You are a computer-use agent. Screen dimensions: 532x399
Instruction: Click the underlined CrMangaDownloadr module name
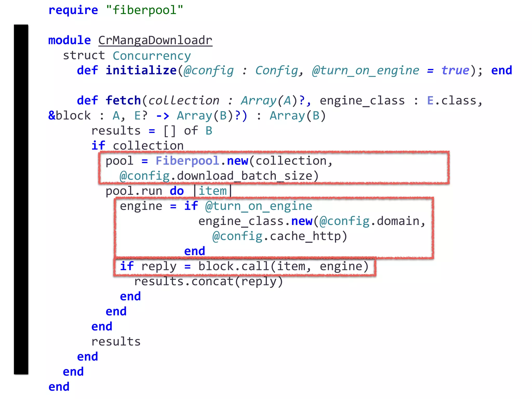click(x=155, y=41)
